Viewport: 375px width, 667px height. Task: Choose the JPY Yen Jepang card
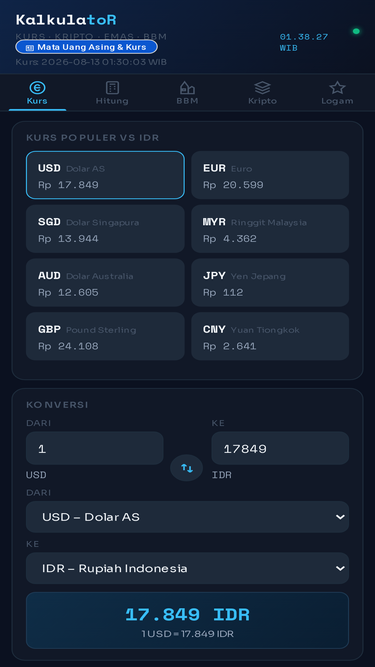pyautogui.click(x=270, y=282)
